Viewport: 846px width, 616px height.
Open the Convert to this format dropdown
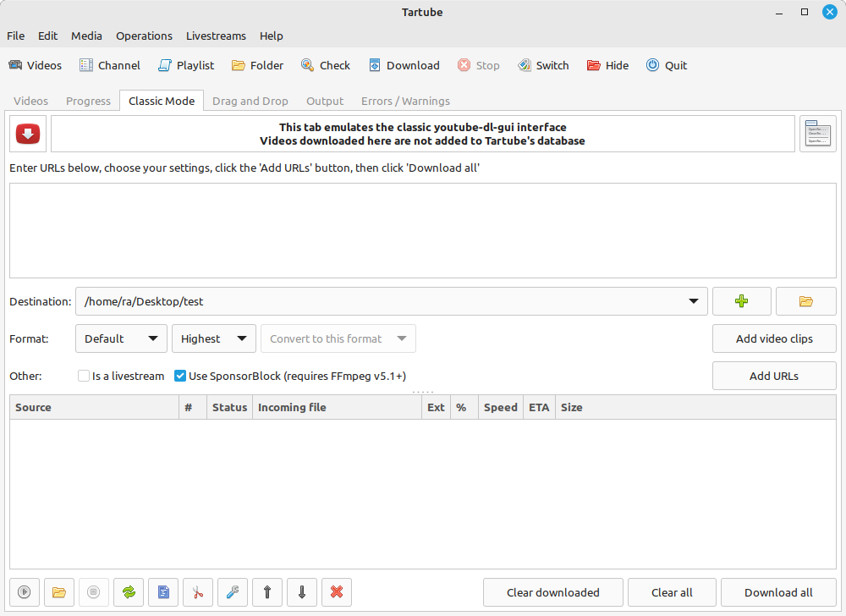[x=338, y=338]
